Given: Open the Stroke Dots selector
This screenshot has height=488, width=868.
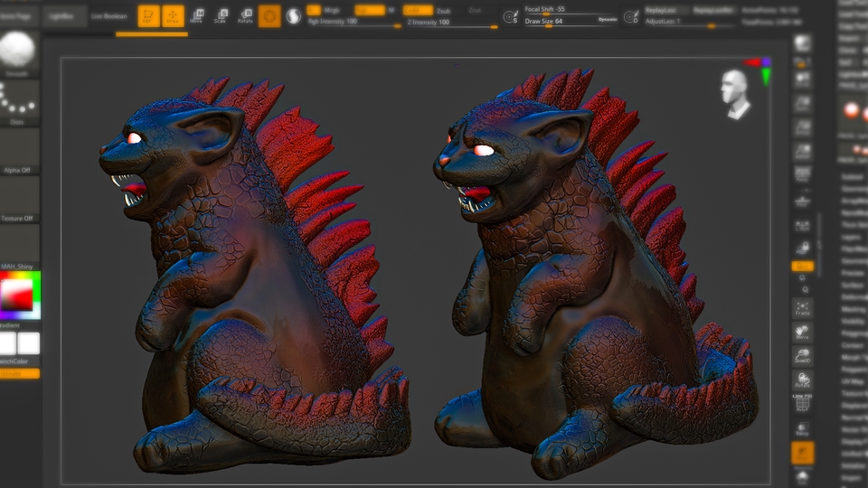Looking at the screenshot, I should click(19, 103).
